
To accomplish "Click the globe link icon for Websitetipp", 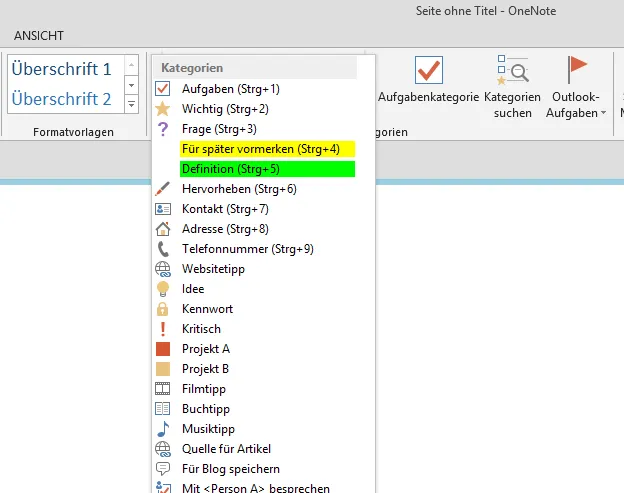I will [x=162, y=269].
